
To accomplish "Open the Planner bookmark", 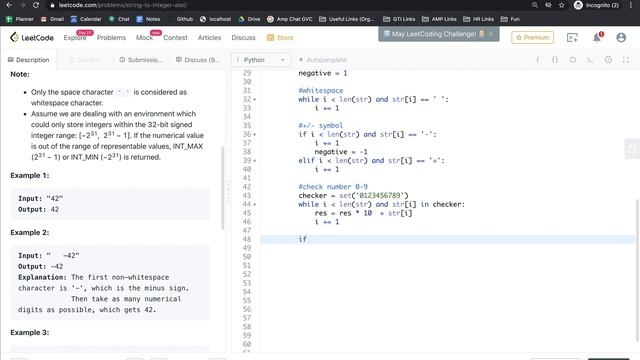I will click(20, 19).
